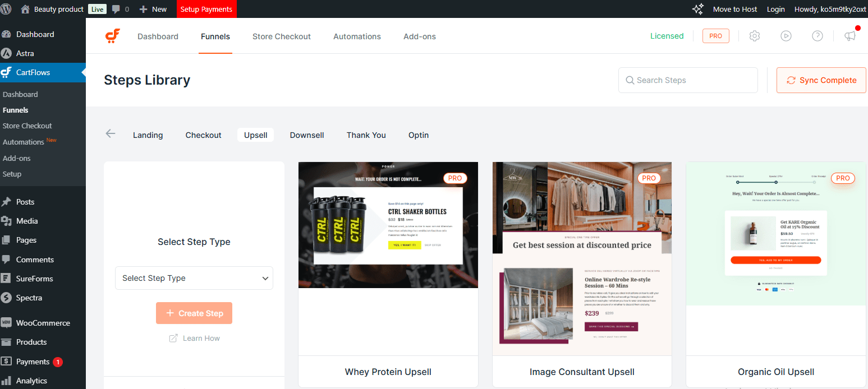Select the Whey Protein Upsell template thumbnail
This screenshot has width=868, height=389.
tap(388, 225)
